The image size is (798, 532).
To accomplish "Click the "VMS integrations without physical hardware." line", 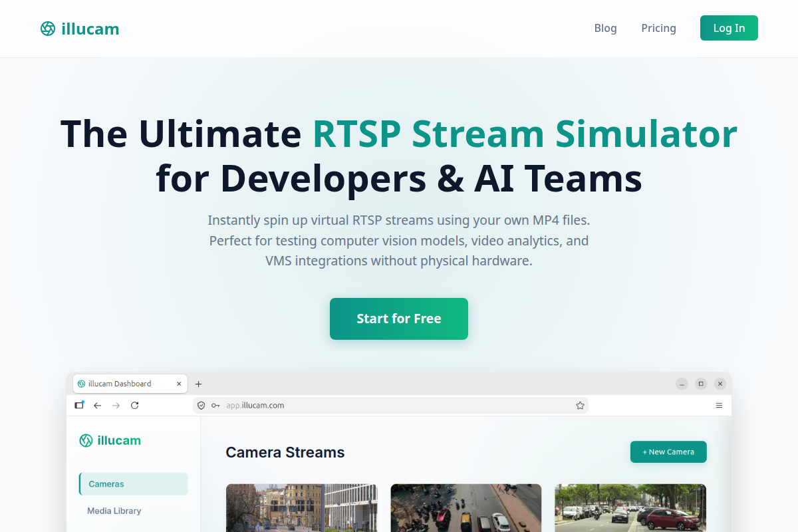I will [399, 261].
